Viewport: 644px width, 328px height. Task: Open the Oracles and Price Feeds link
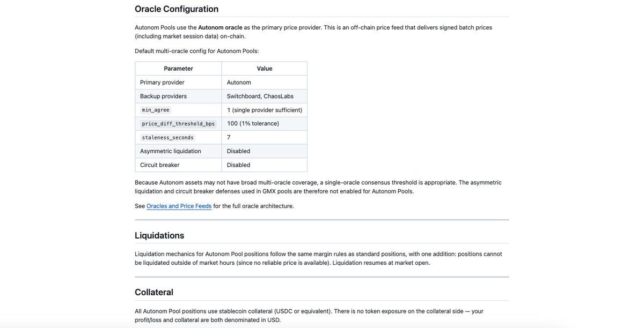click(x=179, y=206)
